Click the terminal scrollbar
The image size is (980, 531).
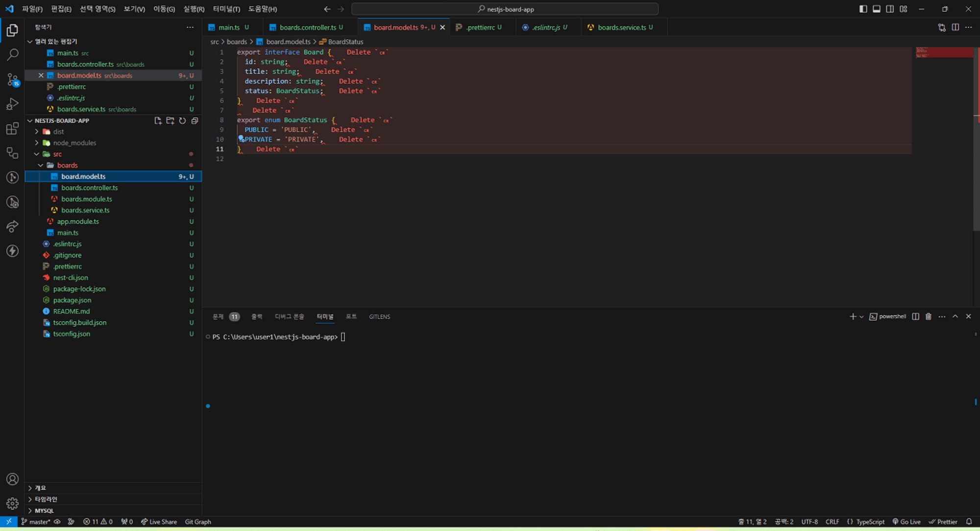pos(975,336)
